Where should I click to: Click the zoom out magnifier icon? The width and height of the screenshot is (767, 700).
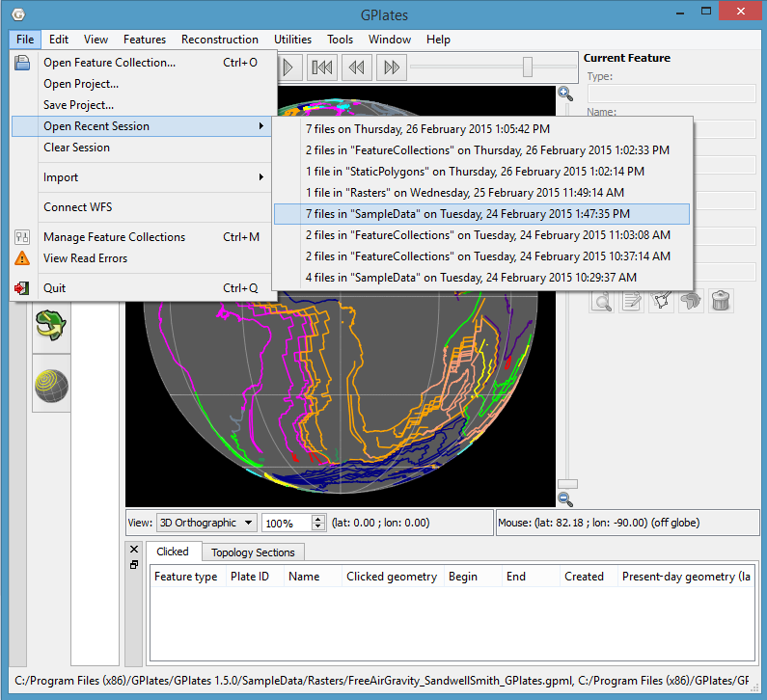point(565,499)
